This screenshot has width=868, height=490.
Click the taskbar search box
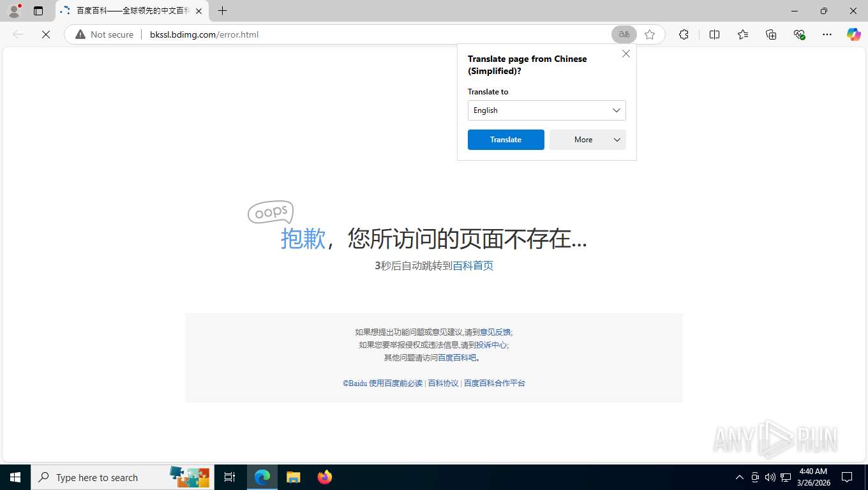121,477
